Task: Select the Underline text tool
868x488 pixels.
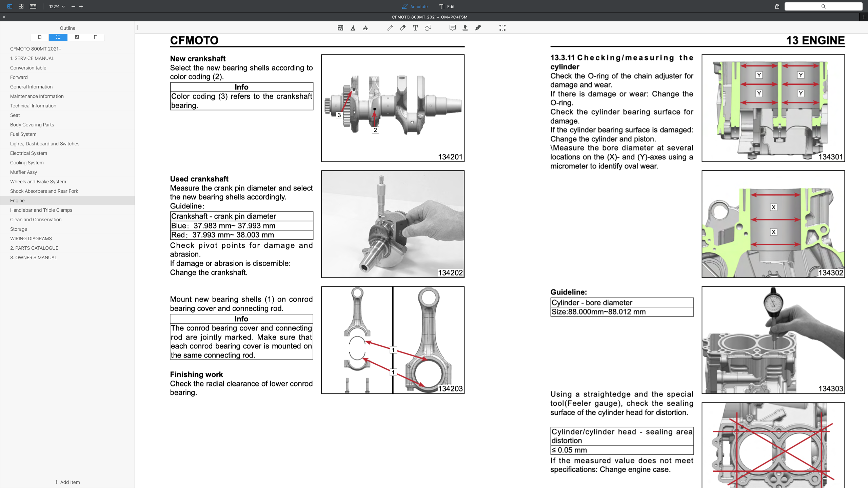Action: click(353, 28)
